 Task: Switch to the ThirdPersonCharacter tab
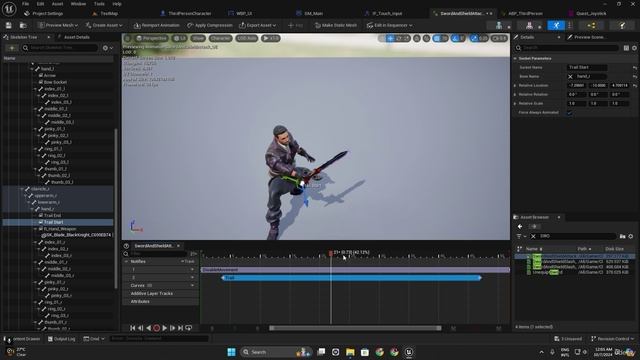pyautogui.click(x=186, y=13)
